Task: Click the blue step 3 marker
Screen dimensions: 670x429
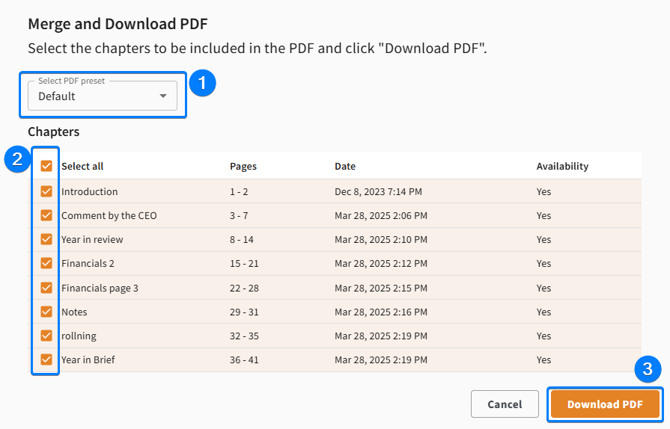Action: (648, 370)
